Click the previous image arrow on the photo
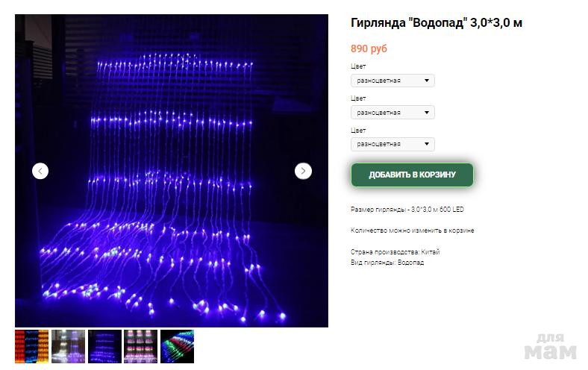Screen dimensions: 588x370 pos(40,172)
